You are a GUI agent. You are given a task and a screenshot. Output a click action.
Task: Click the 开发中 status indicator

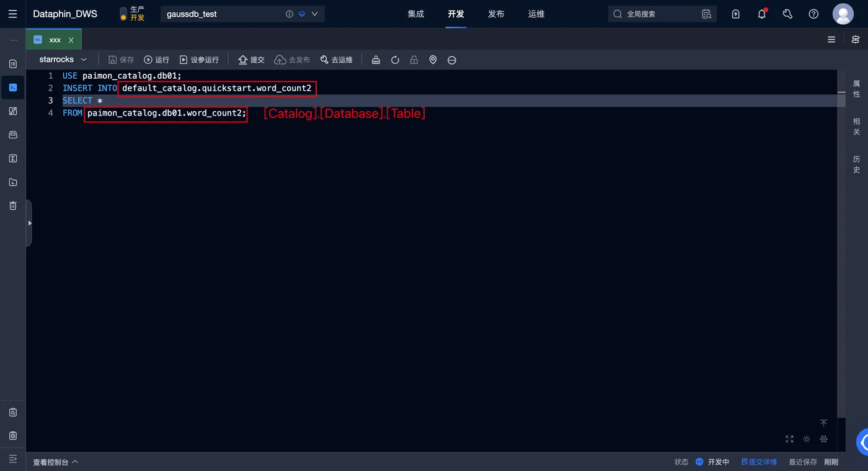click(x=712, y=462)
